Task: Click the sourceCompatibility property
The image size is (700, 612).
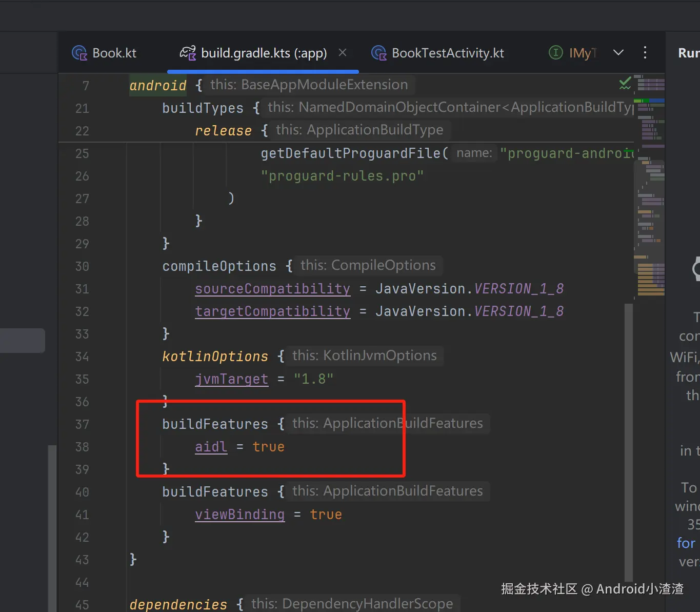Action: [272, 288]
